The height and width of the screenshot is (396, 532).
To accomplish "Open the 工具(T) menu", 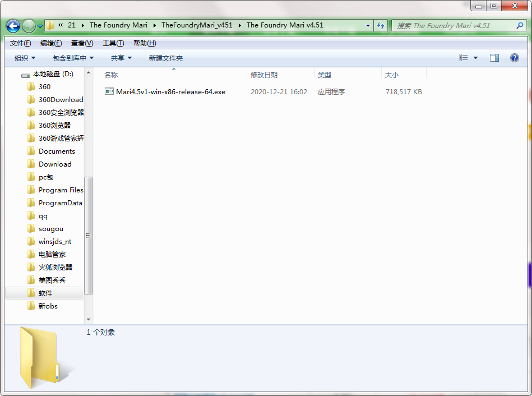I will pos(113,43).
